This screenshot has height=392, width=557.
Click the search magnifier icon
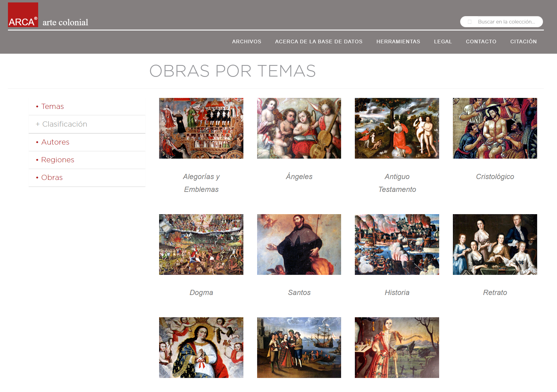469,22
